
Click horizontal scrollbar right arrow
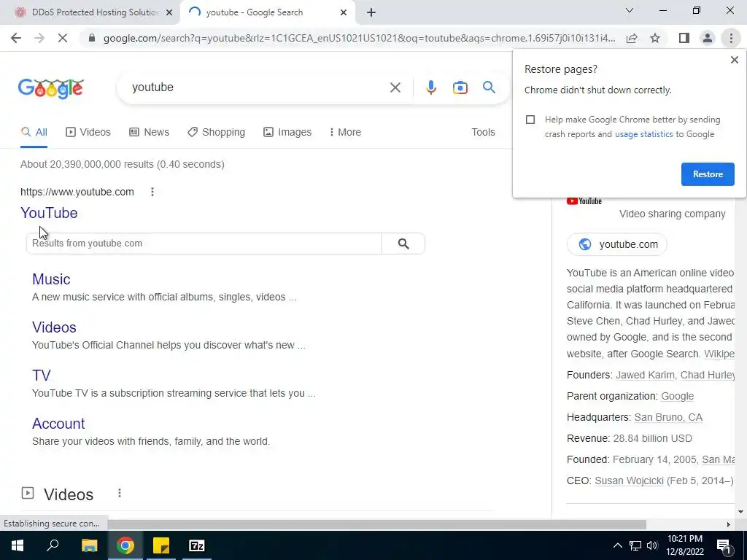click(728, 524)
